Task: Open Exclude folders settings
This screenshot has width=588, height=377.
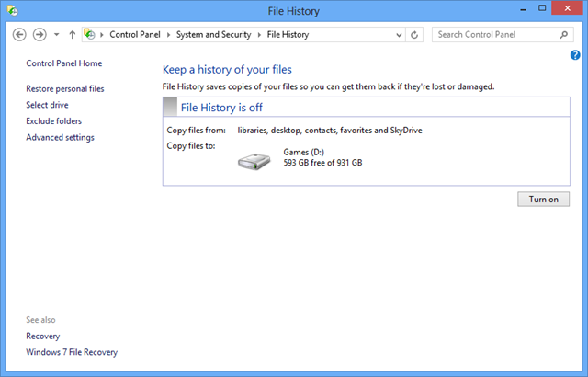Action: pos(54,121)
